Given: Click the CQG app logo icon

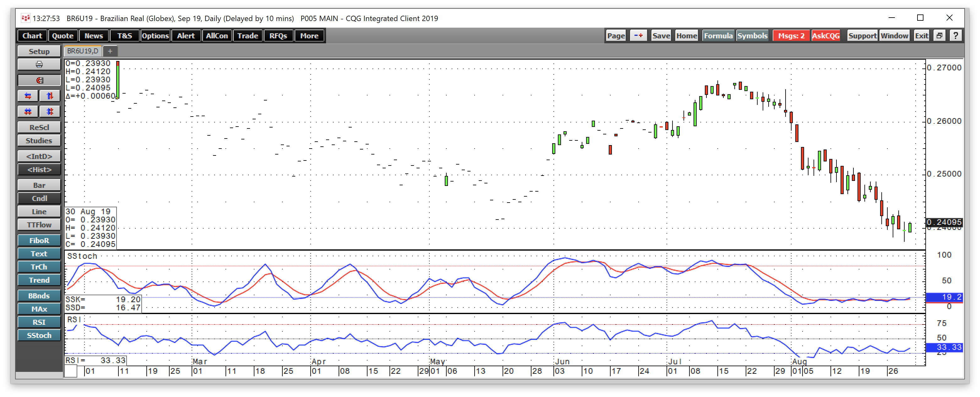Looking at the screenshot, I should click(25, 18).
